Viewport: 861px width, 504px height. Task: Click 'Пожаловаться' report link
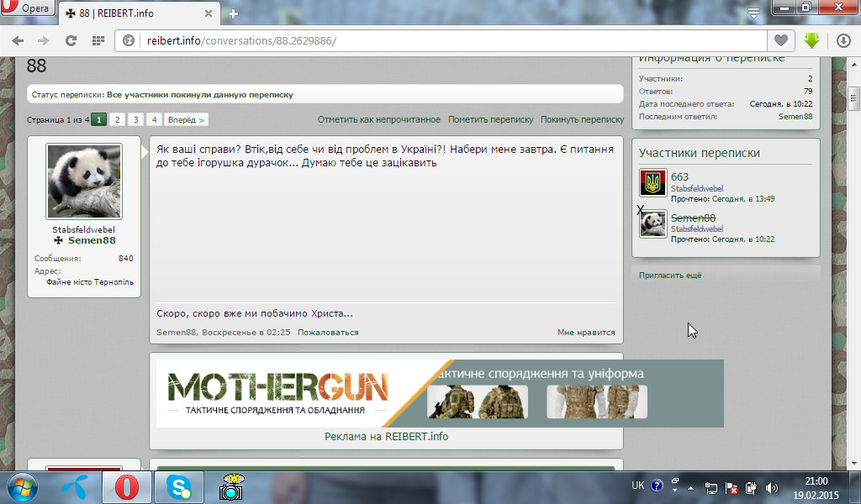click(328, 333)
